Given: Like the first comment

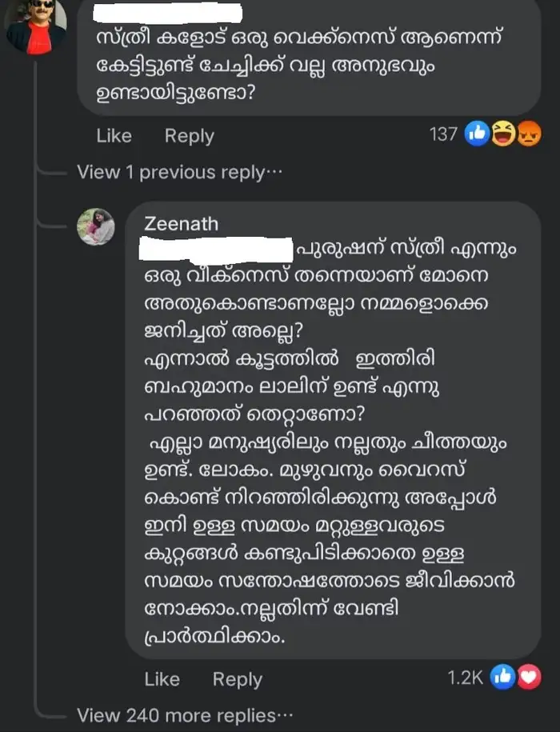Looking at the screenshot, I should click(x=114, y=135).
